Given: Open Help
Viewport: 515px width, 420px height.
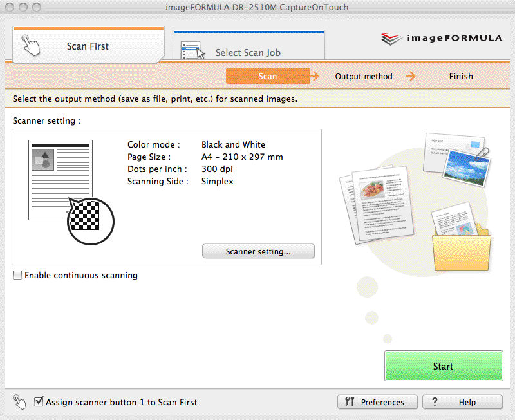Looking at the screenshot, I should (462, 402).
